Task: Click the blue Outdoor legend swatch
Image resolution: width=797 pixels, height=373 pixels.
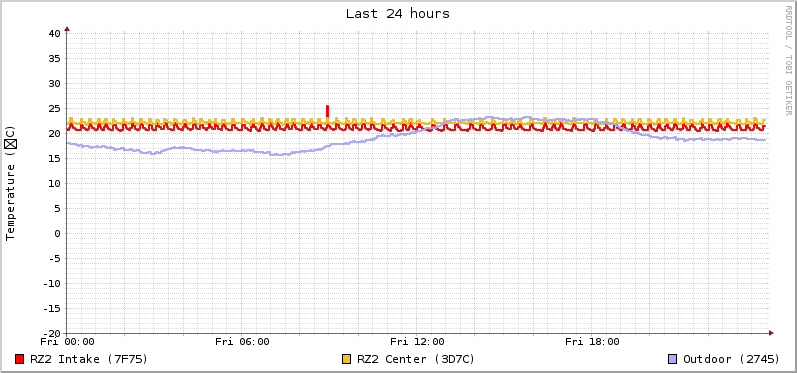Action: [672, 359]
